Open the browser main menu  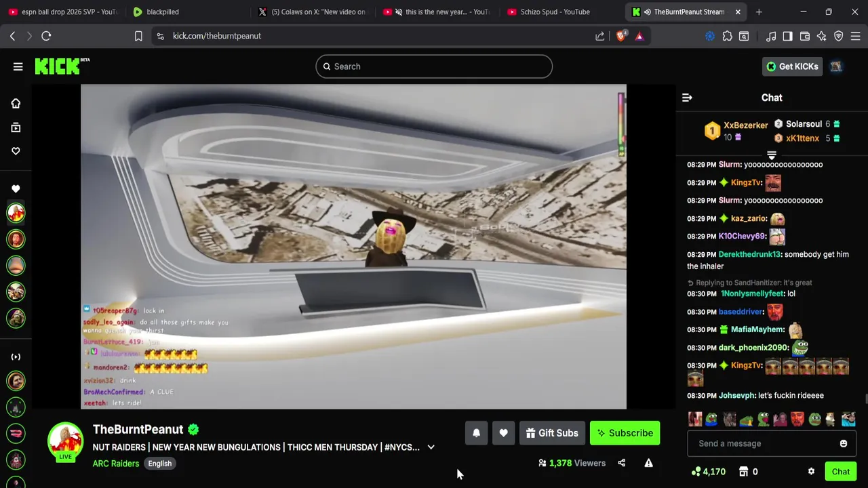[x=856, y=36]
